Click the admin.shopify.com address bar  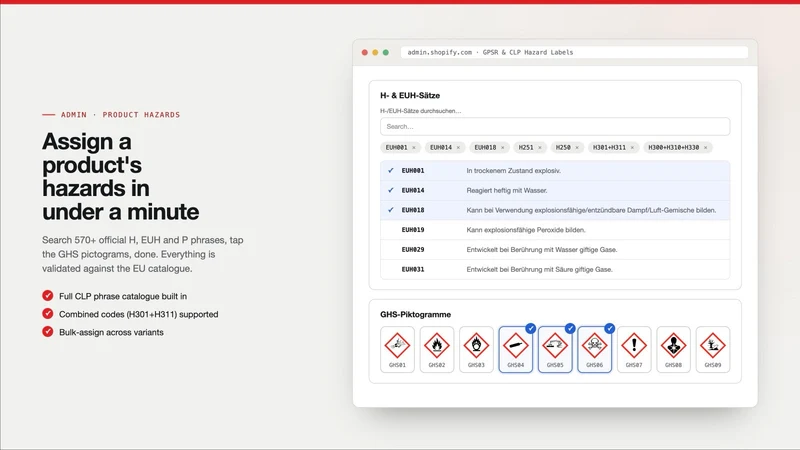coord(574,52)
